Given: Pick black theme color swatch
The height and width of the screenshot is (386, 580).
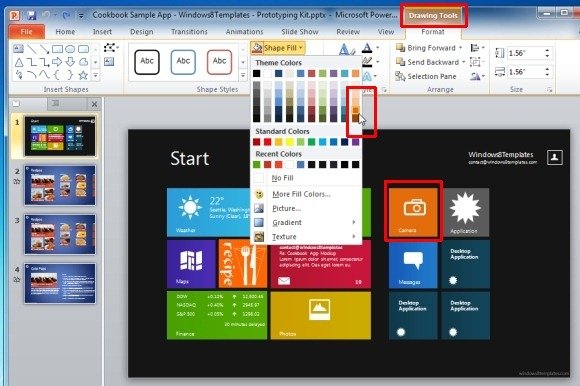Looking at the screenshot, I should 256,74.
